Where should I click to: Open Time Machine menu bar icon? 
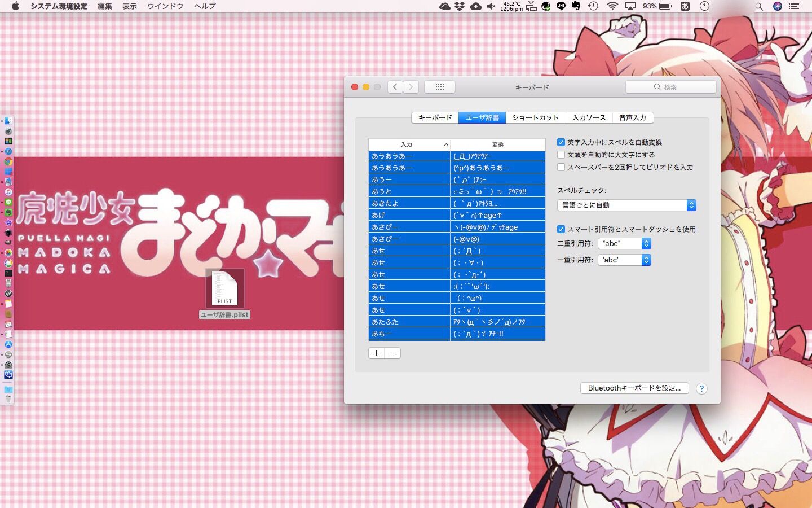coord(593,6)
